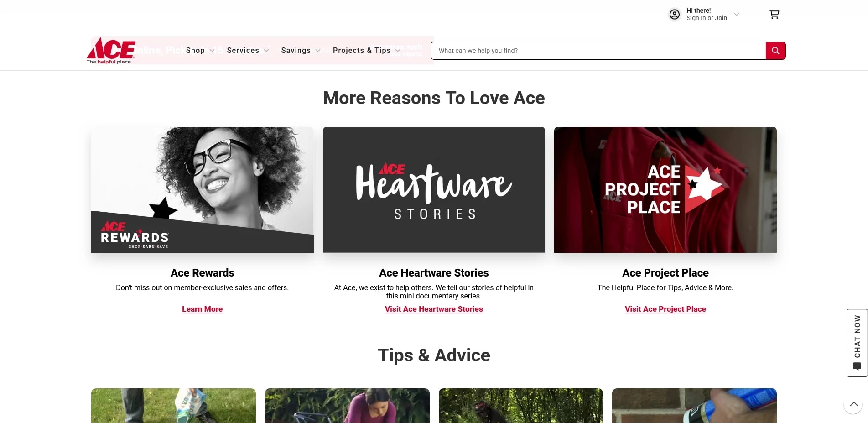The width and height of the screenshot is (868, 423).
Task: Click the Ace Hardware logo
Action: click(x=111, y=50)
